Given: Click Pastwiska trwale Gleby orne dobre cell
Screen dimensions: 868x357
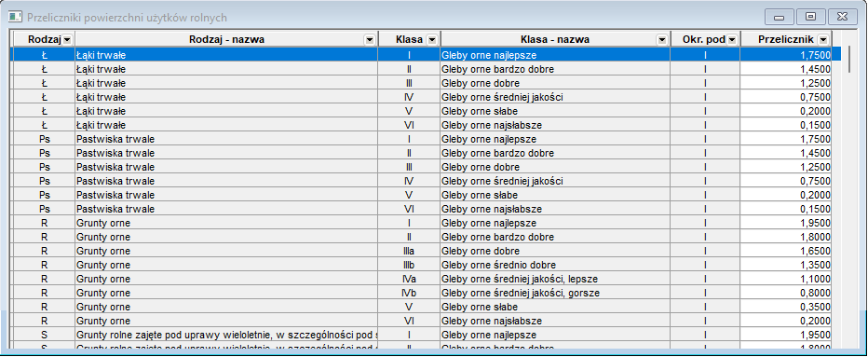Looking at the screenshot, I should pos(555,167).
